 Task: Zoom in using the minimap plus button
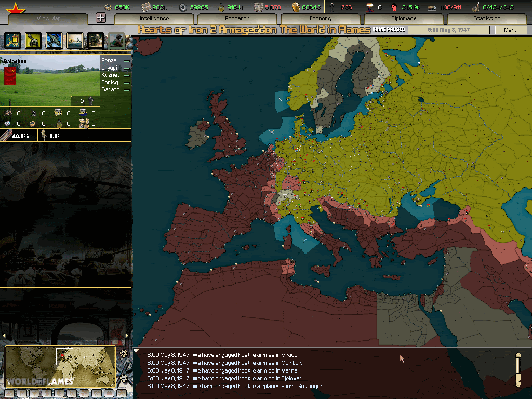(124, 354)
